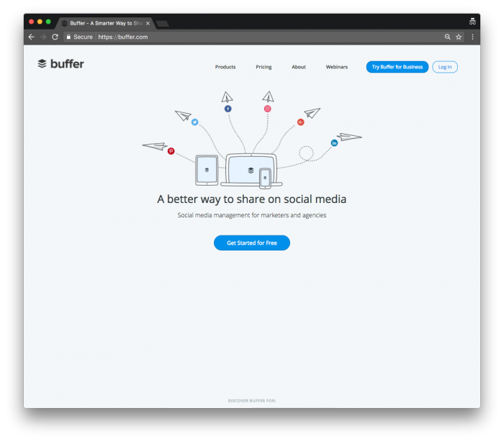
Task: Select the Buffer - A Smarter Way tab
Action: coord(106,23)
